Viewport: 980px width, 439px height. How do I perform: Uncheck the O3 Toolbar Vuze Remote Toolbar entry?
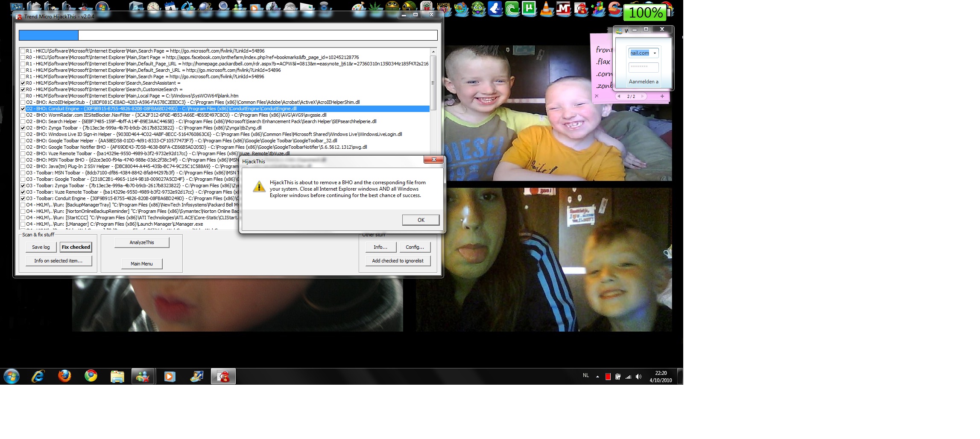[23, 192]
